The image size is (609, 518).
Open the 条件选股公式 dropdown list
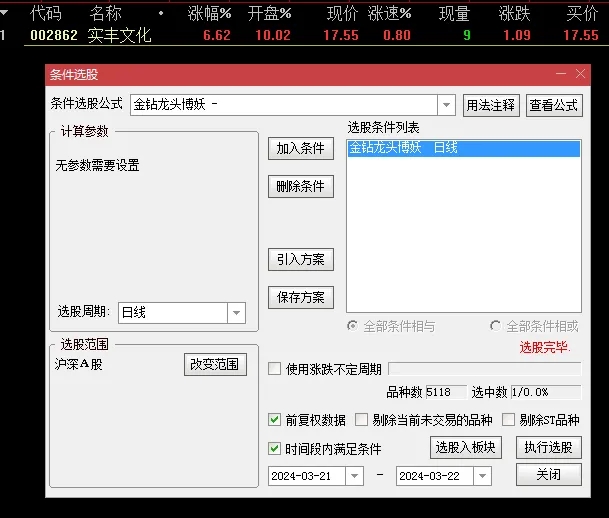tap(446, 105)
